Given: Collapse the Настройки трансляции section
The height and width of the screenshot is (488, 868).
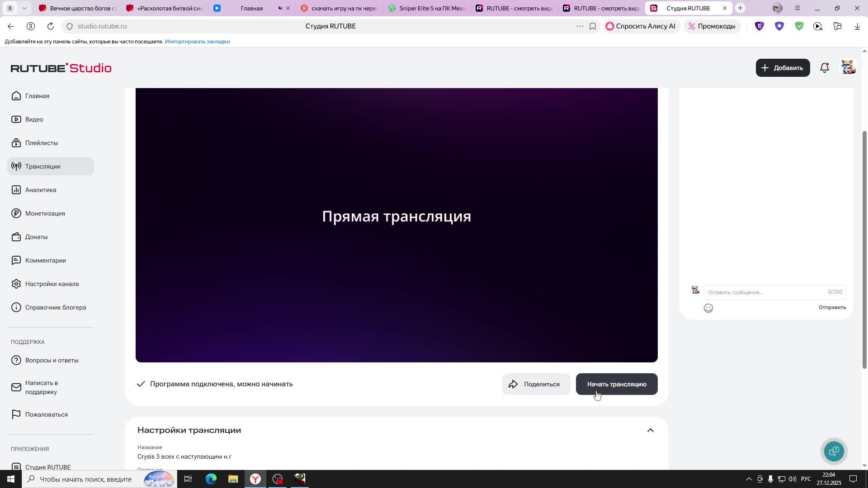Looking at the screenshot, I should click(650, 430).
